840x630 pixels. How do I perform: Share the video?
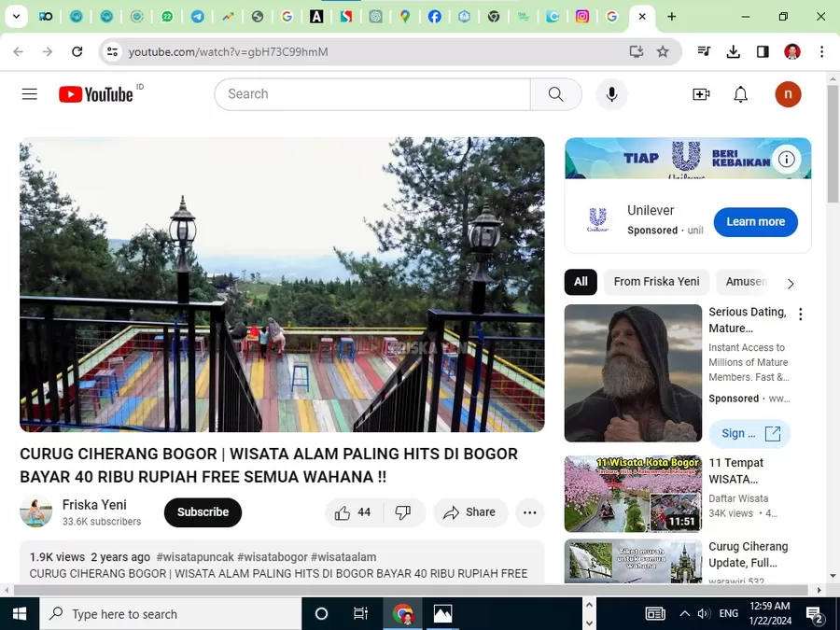click(x=469, y=512)
